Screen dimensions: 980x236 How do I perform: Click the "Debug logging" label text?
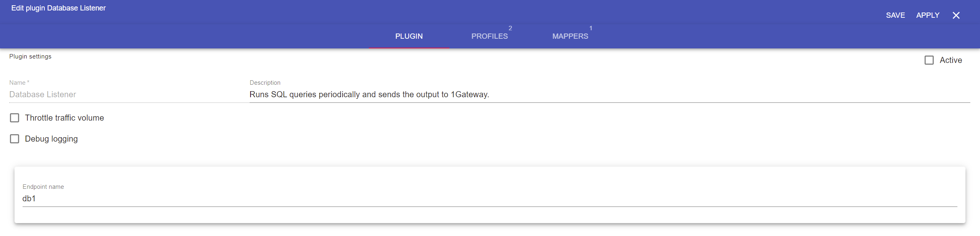(x=51, y=139)
